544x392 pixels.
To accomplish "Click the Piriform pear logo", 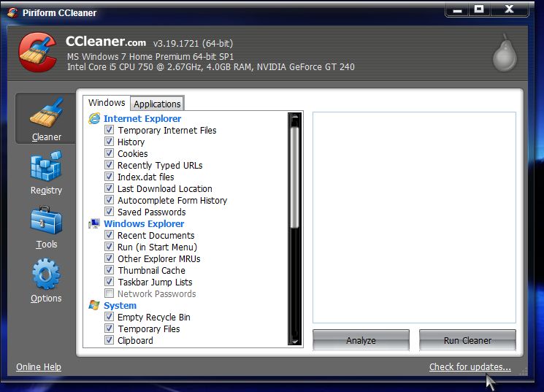I will [505, 53].
